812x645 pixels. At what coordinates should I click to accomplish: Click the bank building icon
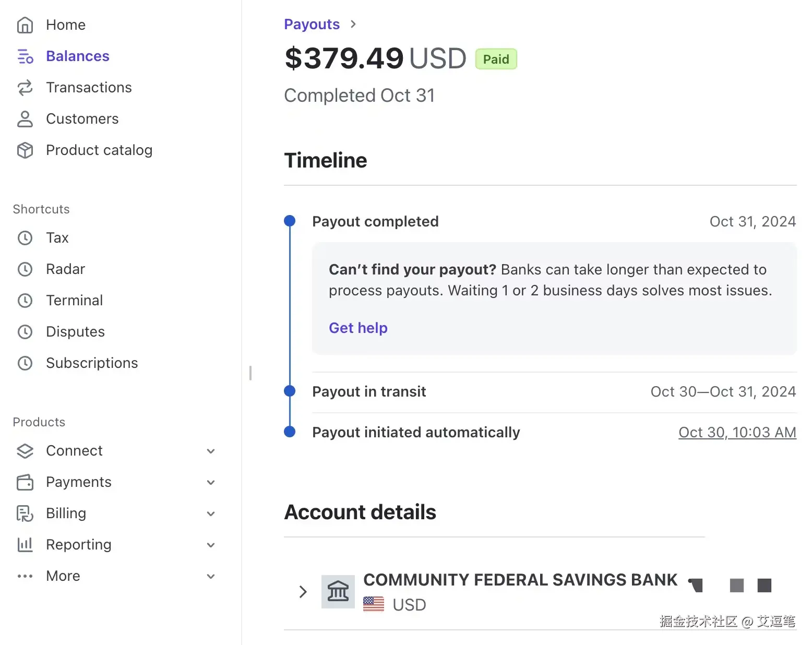[x=338, y=591]
